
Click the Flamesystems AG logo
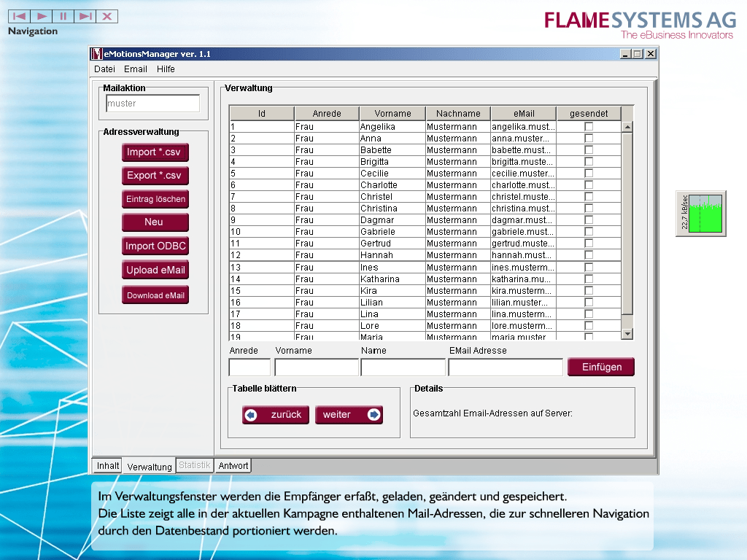pyautogui.click(x=640, y=26)
